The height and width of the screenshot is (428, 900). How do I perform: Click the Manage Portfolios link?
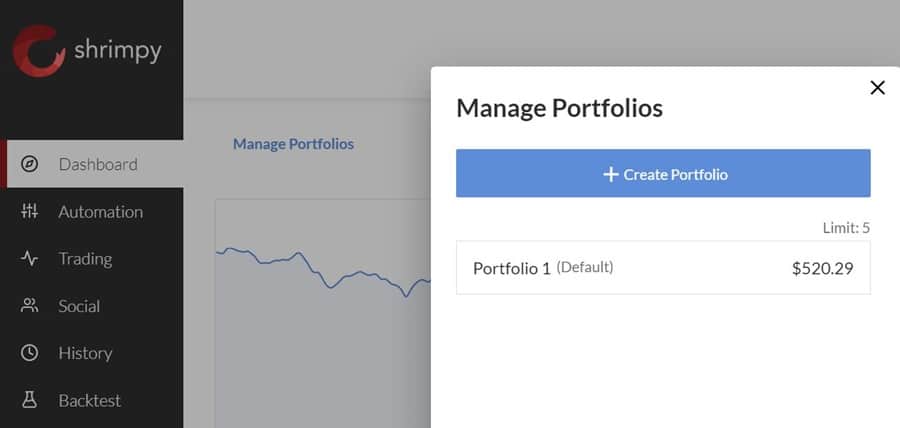[293, 144]
